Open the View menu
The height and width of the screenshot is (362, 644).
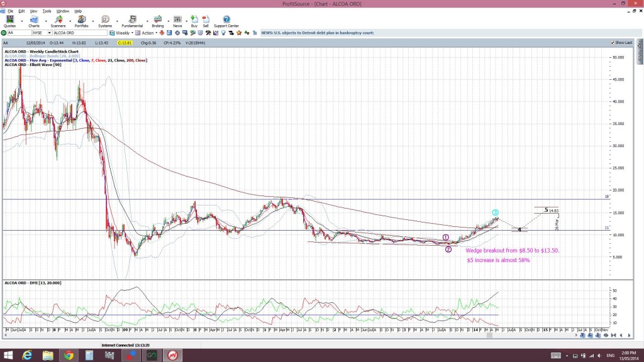pos(34,11)
